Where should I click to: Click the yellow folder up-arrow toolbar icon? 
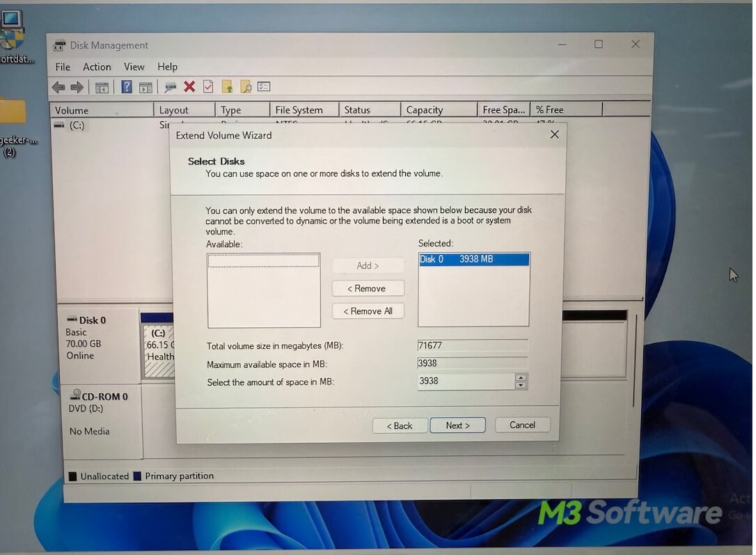pos(227,87)
